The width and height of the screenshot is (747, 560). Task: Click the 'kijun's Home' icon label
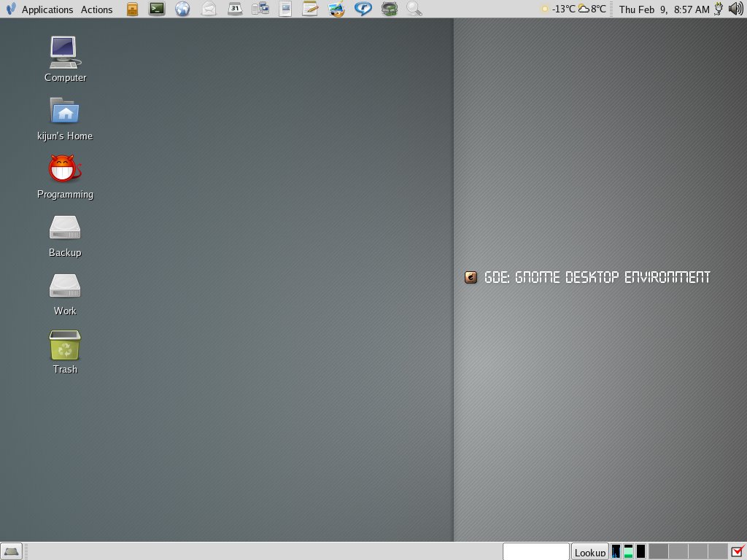[x=65, y=136]
